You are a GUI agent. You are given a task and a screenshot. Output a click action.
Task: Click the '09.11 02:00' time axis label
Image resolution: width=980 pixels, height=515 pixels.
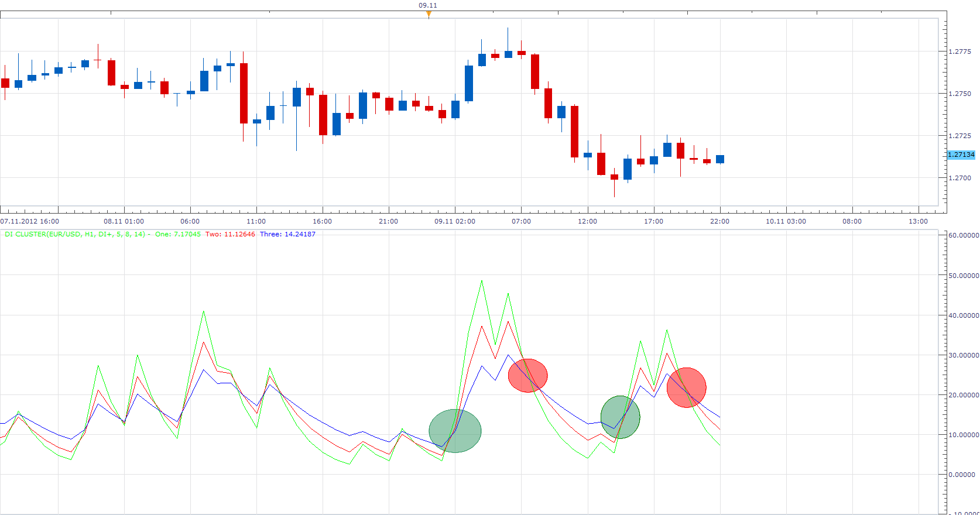pos(455,221)
